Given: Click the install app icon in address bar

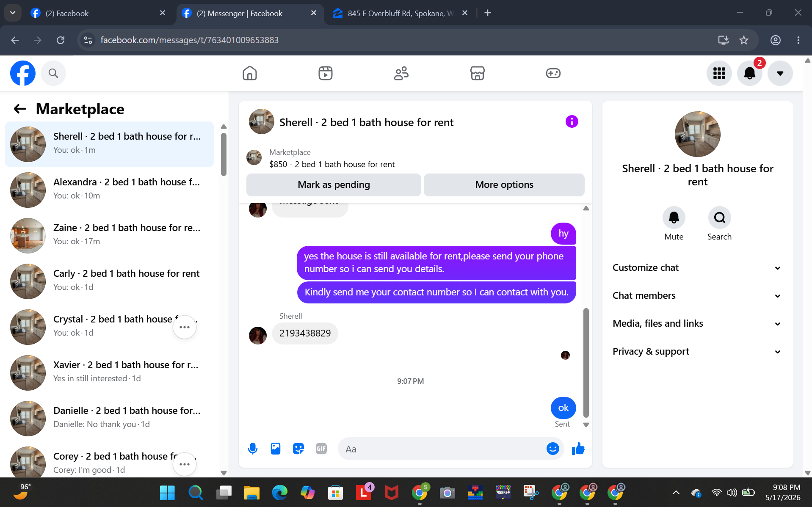Looking at the screenshot, I should (724, 40).
